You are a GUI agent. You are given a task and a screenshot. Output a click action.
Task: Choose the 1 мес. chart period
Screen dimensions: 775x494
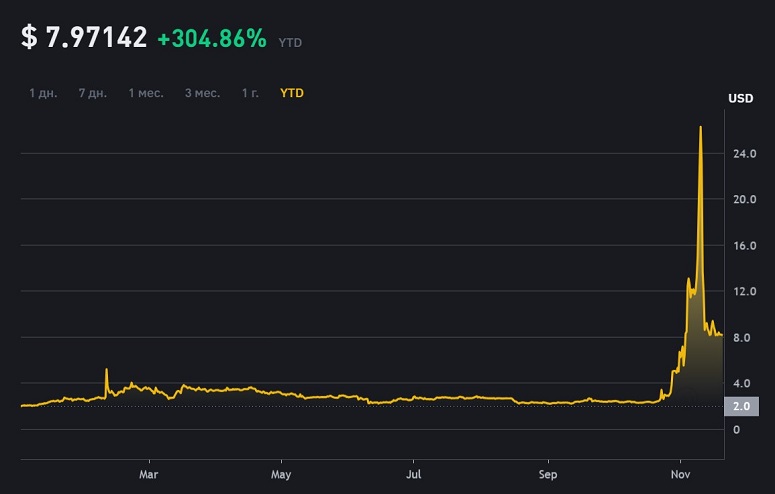(146, 93)
